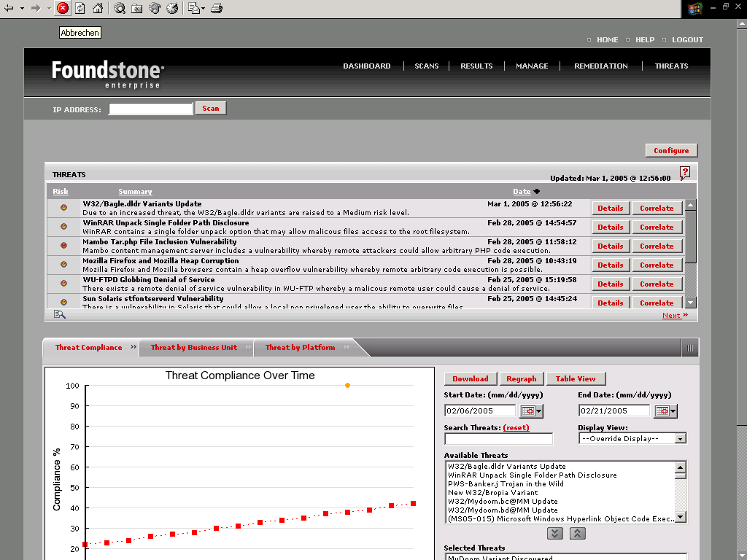Click the Mail envelope icon
Image resolution: width=747 pixels, height=560 pixels.
194,8
